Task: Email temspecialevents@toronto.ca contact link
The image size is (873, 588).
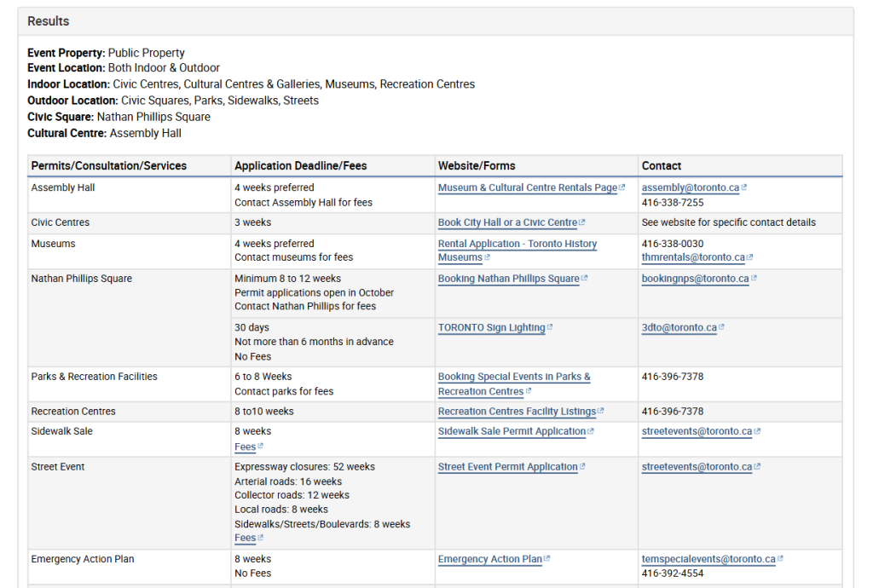Action: (x=708, y=560)
